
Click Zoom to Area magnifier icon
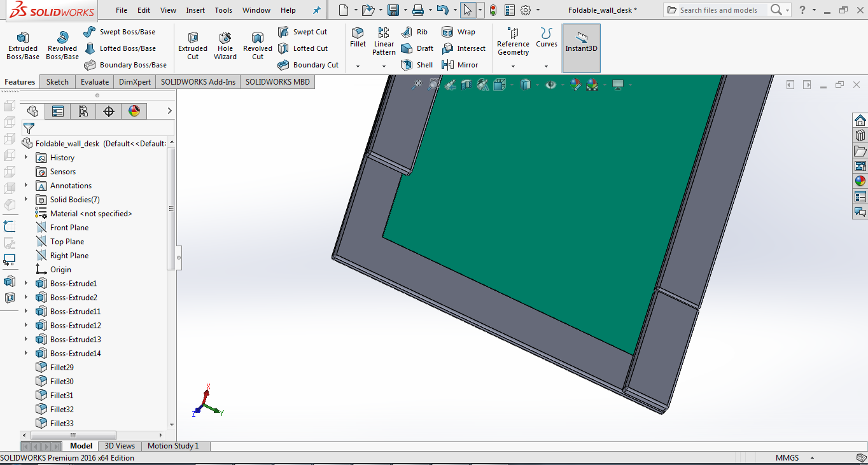click(x=433, y=85)
